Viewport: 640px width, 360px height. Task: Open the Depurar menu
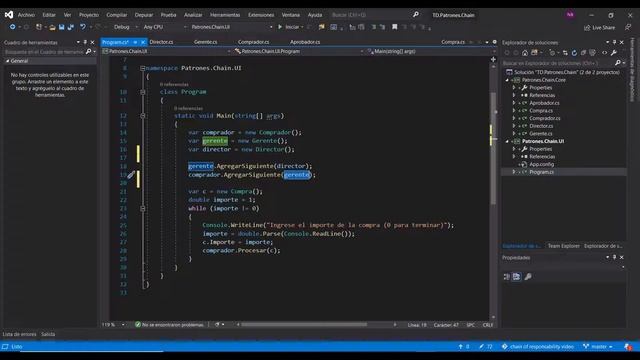pyautogui.click(x=144, y=15)
